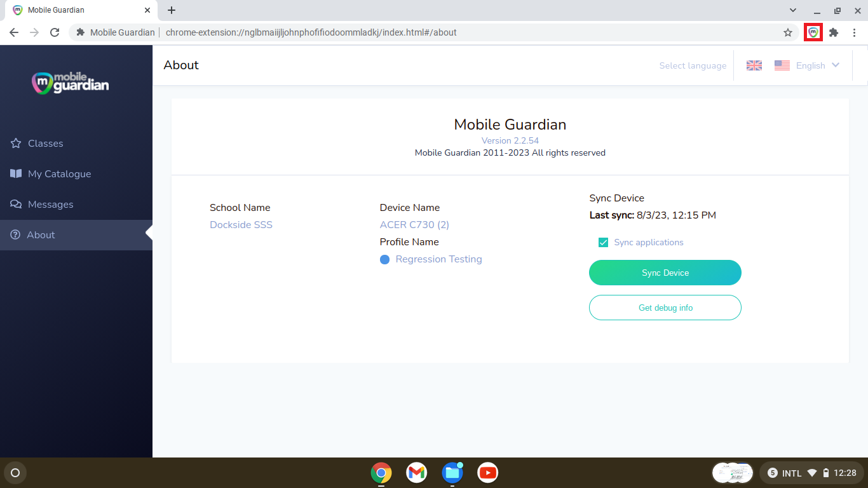Click the star icon beside Classes
Image resolution: width=868 pixels, height=488 pixels.
16,144
